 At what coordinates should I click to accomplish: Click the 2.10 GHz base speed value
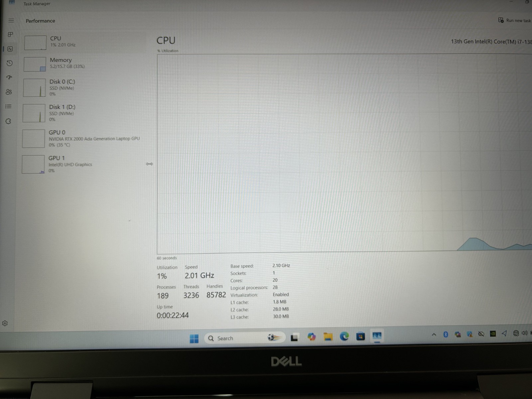[281, 265]
